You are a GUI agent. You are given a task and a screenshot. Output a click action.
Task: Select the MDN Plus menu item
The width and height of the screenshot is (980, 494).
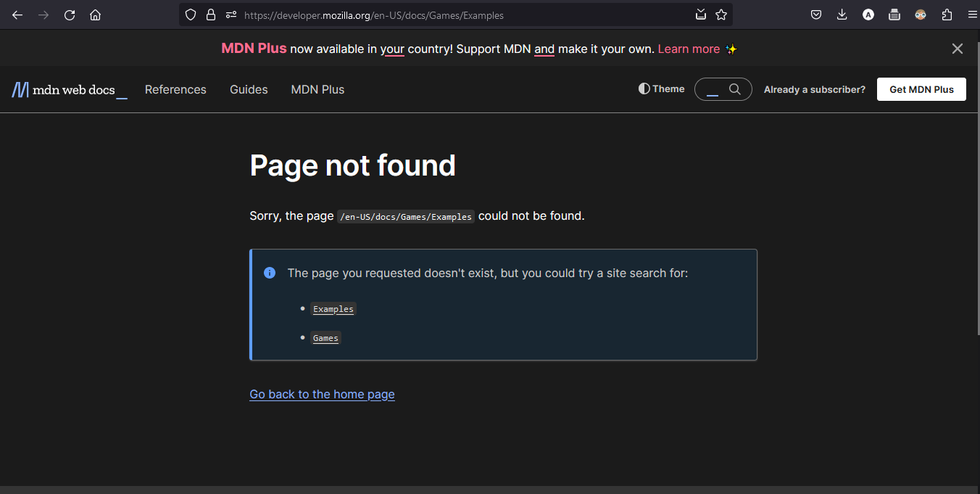[x=317, y=89]
